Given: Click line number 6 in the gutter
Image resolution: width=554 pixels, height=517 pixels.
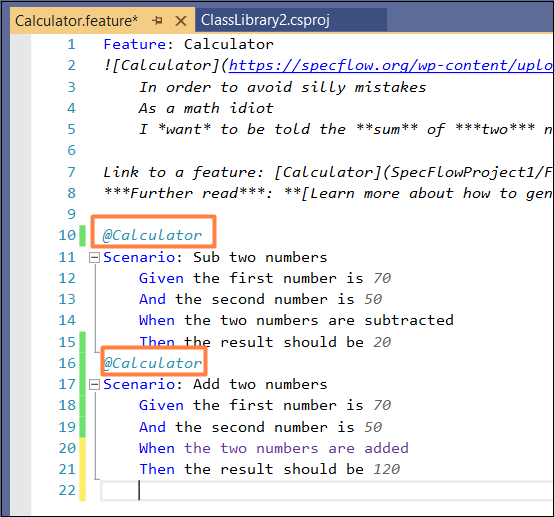Looking at the screenshot, I should pyautogui.click(x=71, y=151).
